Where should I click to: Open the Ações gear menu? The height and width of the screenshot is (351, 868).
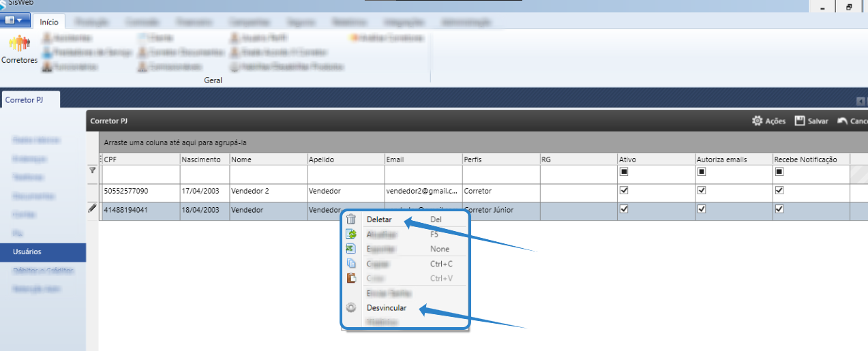pyautogui.click(x=768, y=121)
